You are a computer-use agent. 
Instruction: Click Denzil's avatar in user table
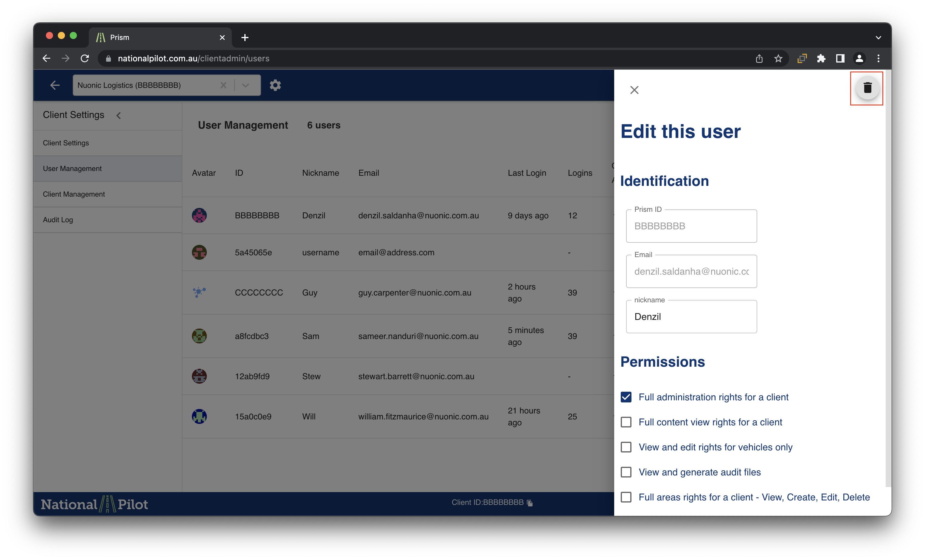tap(199, 215)
